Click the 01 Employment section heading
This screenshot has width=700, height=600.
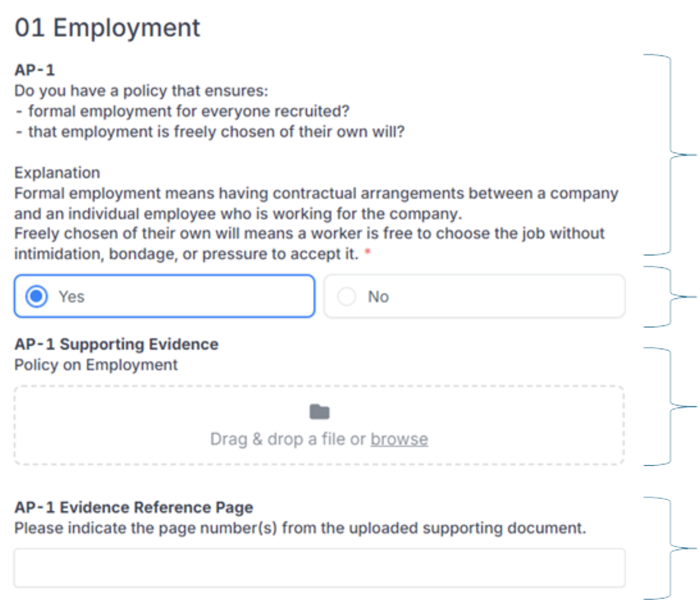tap(107, 27)
